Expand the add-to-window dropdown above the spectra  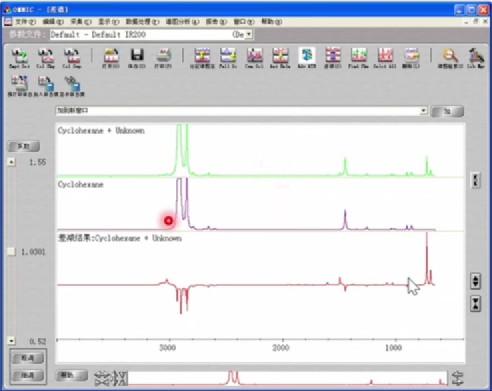tap(423, 110)
